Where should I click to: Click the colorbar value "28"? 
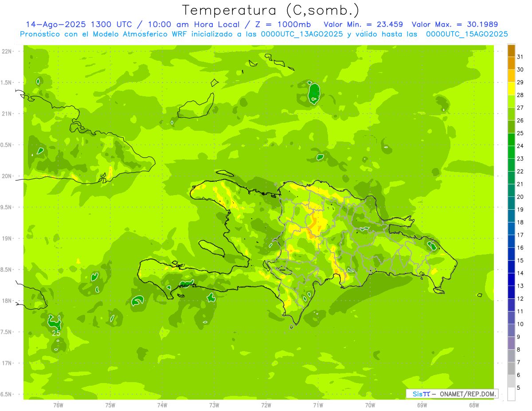point(520,95)
